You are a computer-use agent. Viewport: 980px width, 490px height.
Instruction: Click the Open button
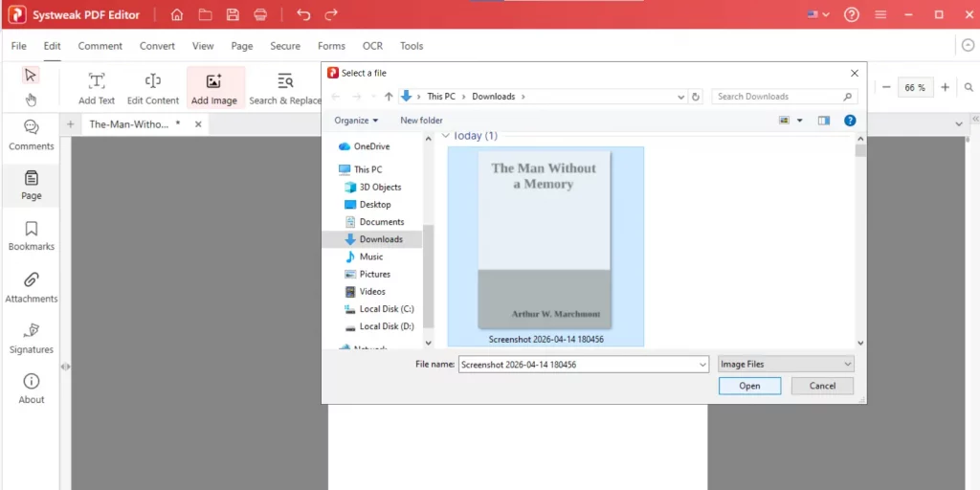749,386
